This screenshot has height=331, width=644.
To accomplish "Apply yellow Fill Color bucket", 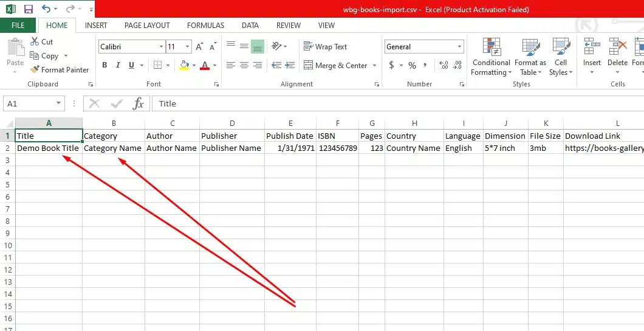I will (184, 65).
